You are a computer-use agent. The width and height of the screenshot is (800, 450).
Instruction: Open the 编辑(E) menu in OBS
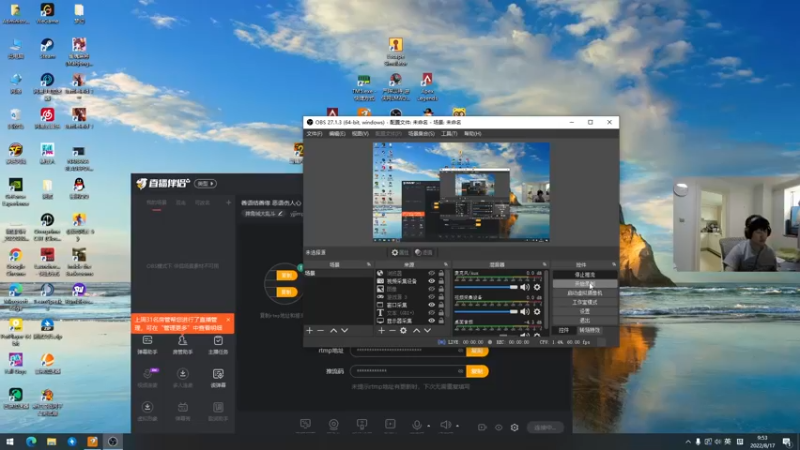337,134
